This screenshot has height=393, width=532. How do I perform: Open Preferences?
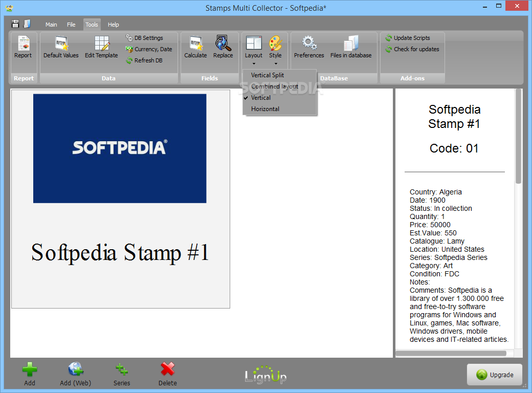point(309,47)
